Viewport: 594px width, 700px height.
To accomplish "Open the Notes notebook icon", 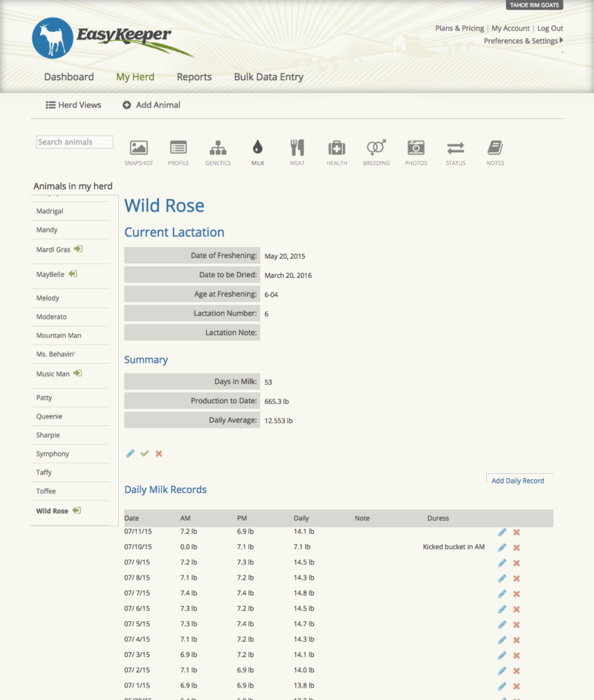I will [495, 146].
